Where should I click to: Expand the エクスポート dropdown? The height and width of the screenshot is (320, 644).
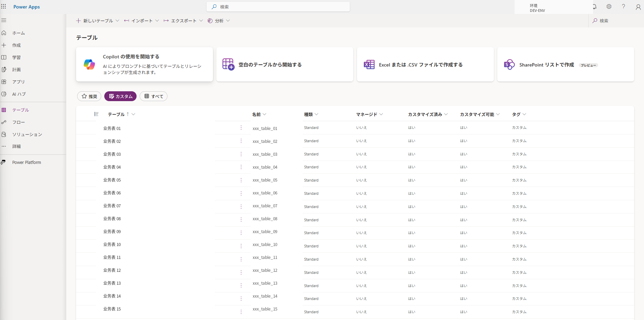coord(201,21)
